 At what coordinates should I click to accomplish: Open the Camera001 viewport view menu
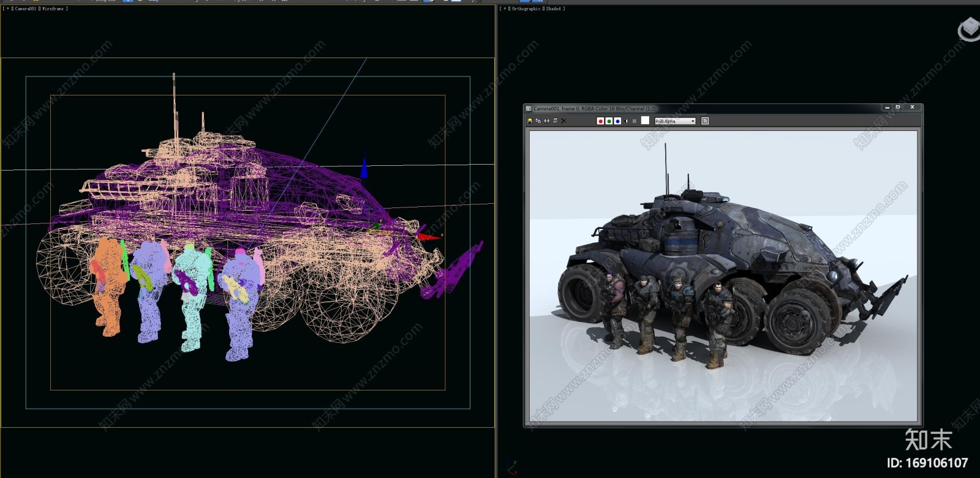point(24,9)
